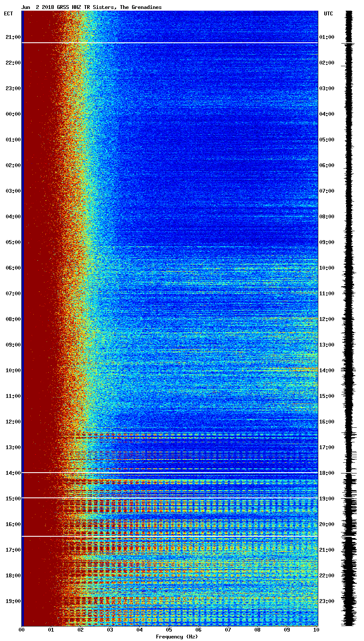Pick the 12:00 label on the UTC axis

327,319
